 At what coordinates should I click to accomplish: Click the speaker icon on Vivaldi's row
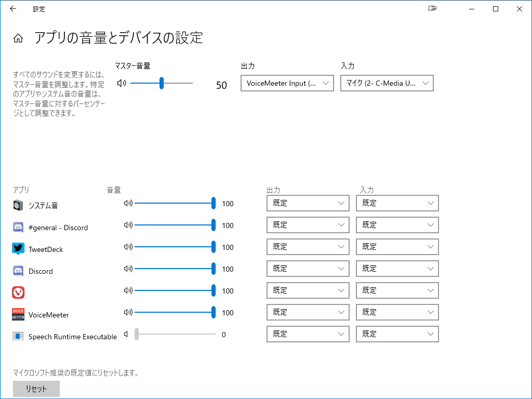click(127, 290)
